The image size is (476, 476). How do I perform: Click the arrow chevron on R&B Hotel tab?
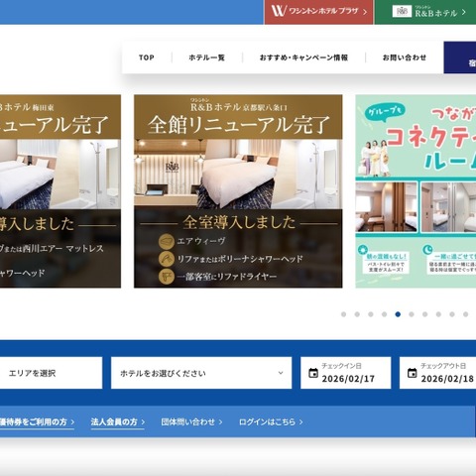(464, 12)
